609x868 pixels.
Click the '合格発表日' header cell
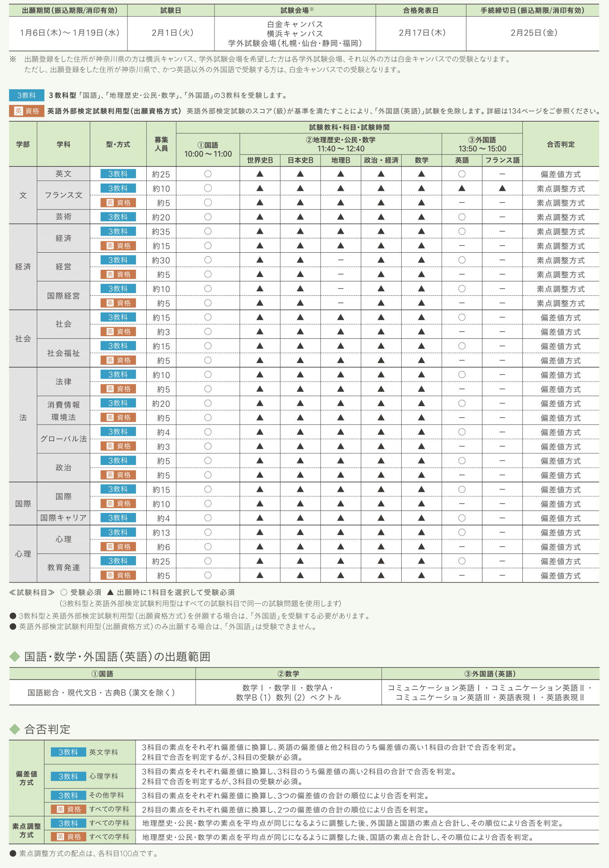[421, 10]
